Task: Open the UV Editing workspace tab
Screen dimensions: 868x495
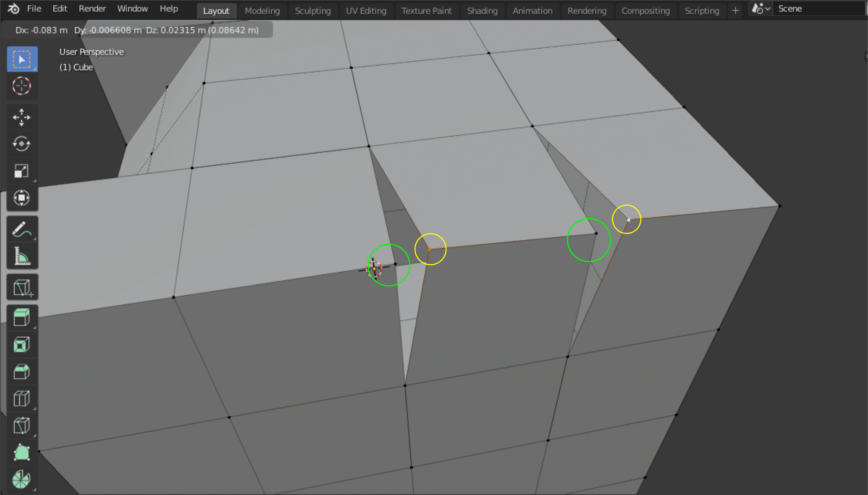Action: pos(366,11)
